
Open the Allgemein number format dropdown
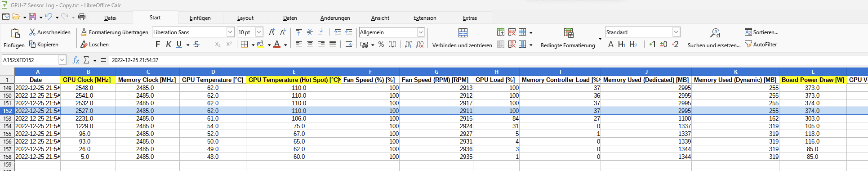[x=421, y=32]
